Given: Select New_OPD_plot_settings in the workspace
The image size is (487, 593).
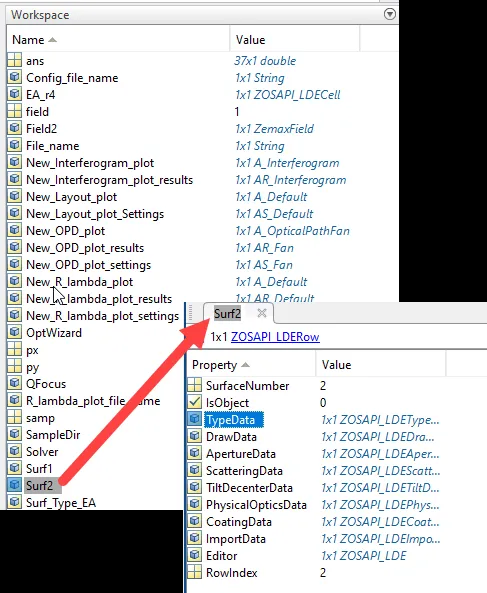Looking at the screenshot, I should pyautogui.click(x=88, y=265).
